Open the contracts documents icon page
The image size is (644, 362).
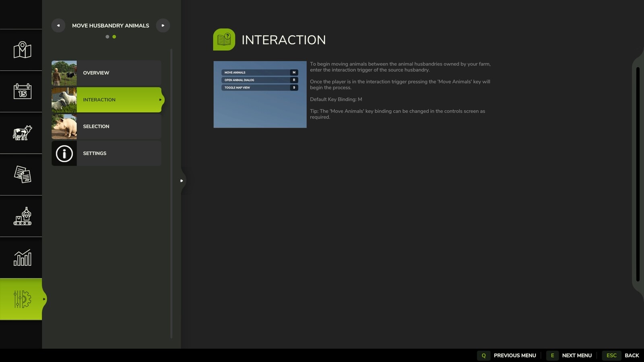point(22,175)
